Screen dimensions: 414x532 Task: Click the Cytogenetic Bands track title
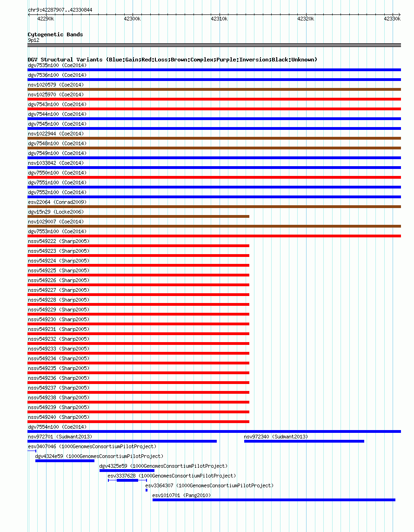(55, 34)
